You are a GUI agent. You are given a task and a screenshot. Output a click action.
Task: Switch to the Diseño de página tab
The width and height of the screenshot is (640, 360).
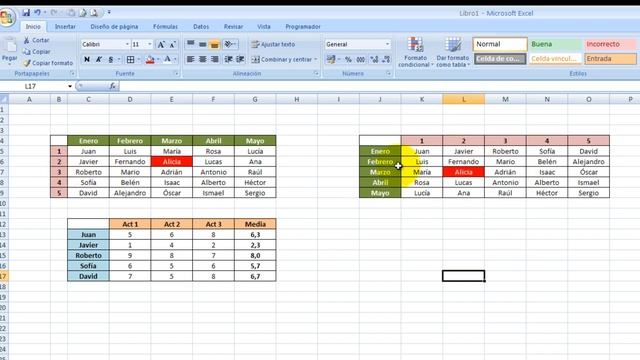pos(114,27)
